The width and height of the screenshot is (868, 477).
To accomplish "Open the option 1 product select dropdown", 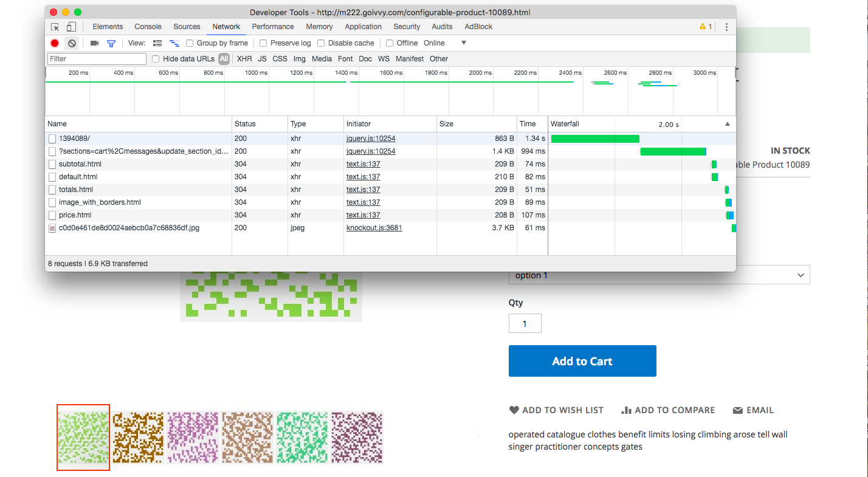I will [659, 275].
